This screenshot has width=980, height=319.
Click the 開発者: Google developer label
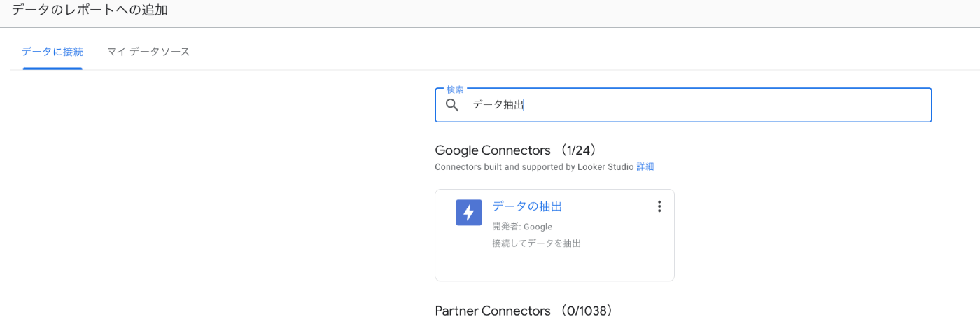(522, 227)
